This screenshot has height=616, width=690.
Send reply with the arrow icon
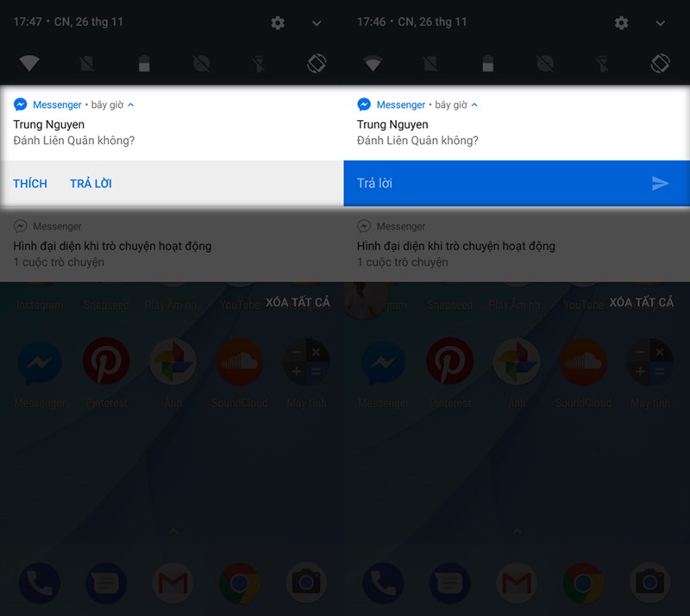click(660, 183)
